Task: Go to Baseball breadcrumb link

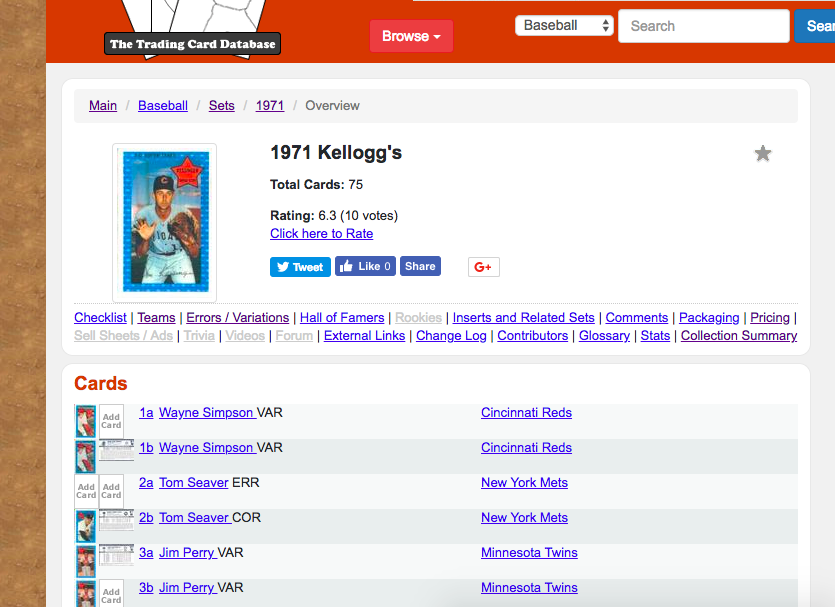Action: pyautogui.click(x=163, y=105)
